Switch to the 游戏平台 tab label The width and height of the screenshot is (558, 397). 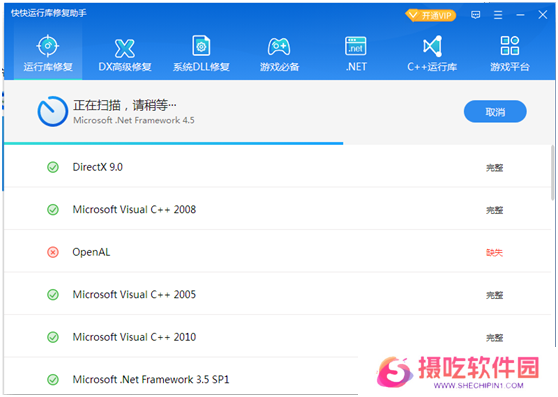pyautogui.click(x=510, y=67)
